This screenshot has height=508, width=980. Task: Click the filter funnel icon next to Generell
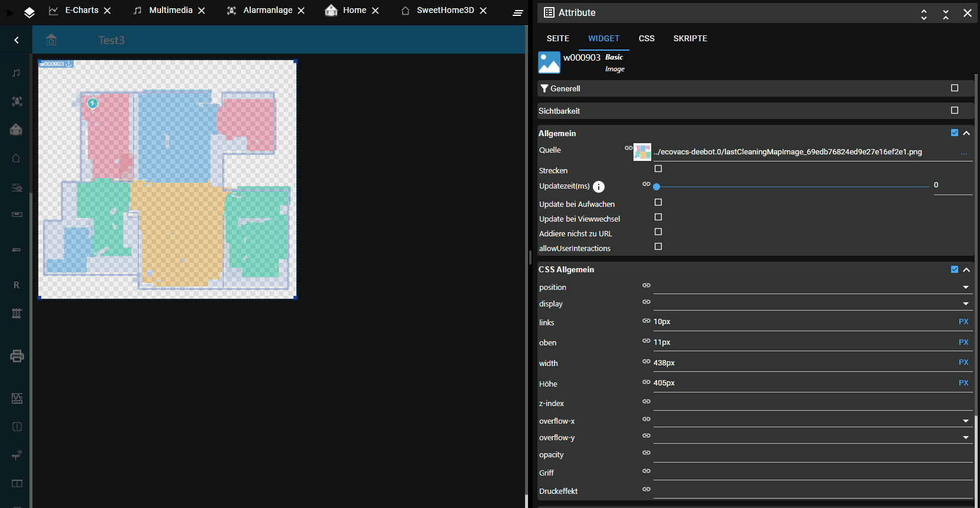tap(545, 88)
